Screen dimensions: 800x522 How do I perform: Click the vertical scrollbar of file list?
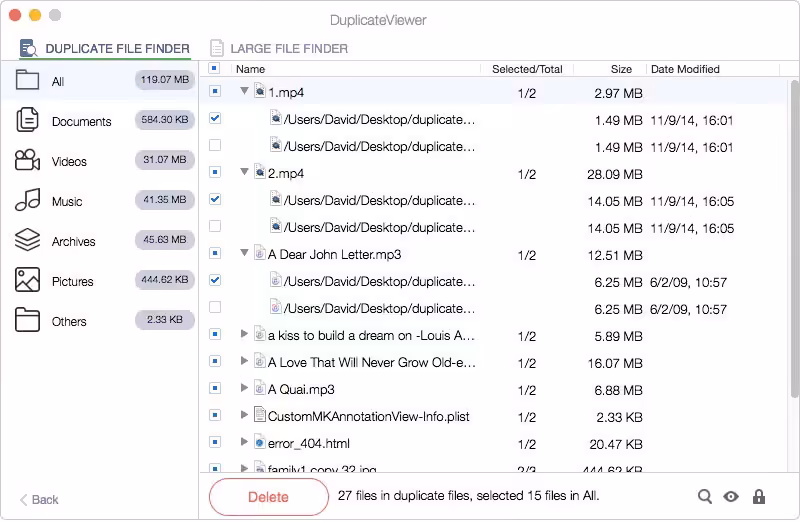794,239
